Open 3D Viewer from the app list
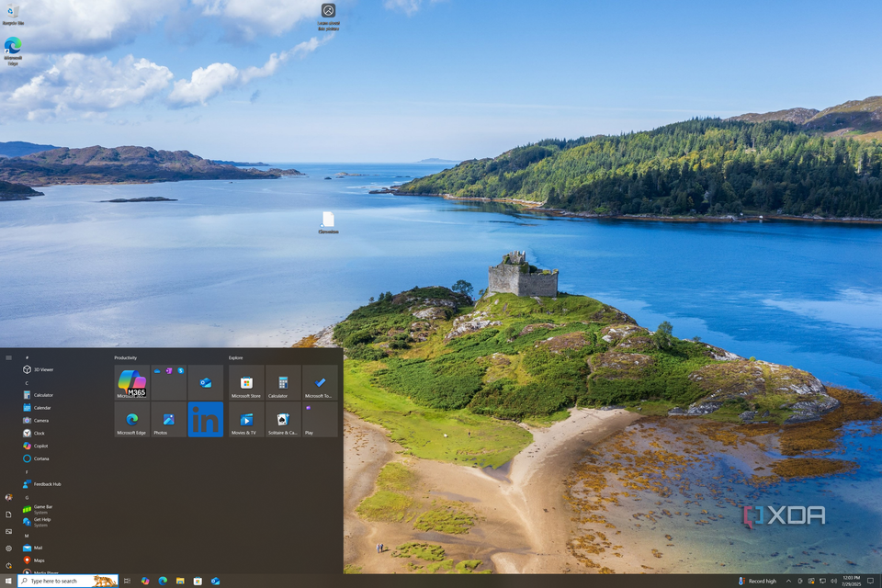The width and height of the screenshot is (882, 588). [x=39, y=369]
